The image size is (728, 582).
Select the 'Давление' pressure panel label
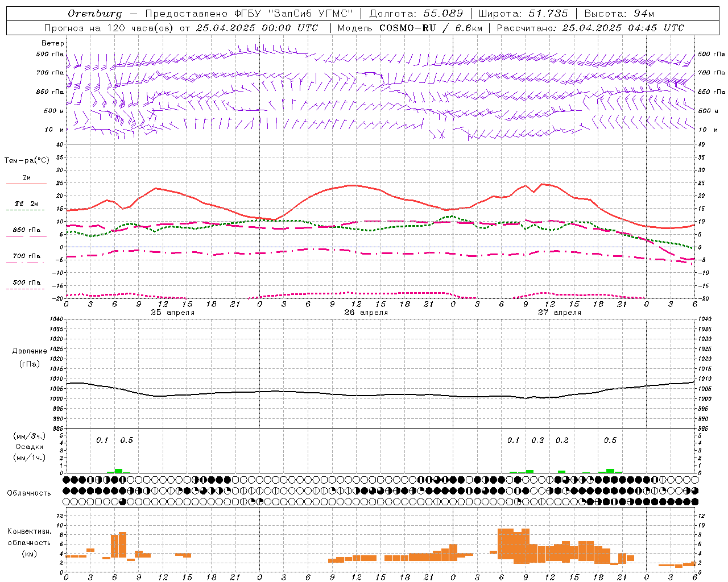(x=30, y=351)
